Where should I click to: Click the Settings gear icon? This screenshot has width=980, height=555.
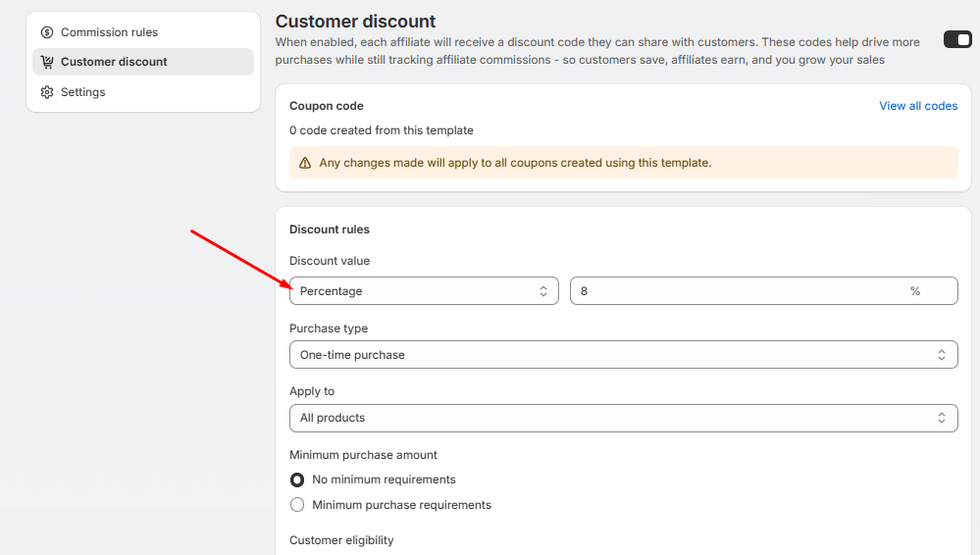(x=47, y=92)
